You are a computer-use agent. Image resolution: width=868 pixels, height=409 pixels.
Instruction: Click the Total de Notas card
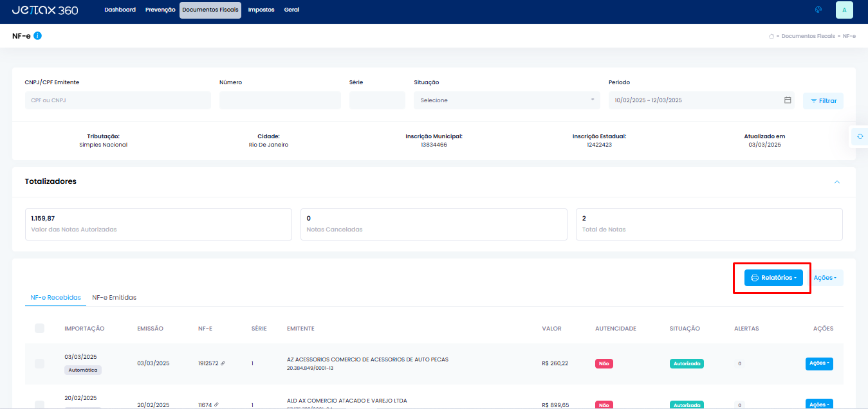(x=709, y=224)
